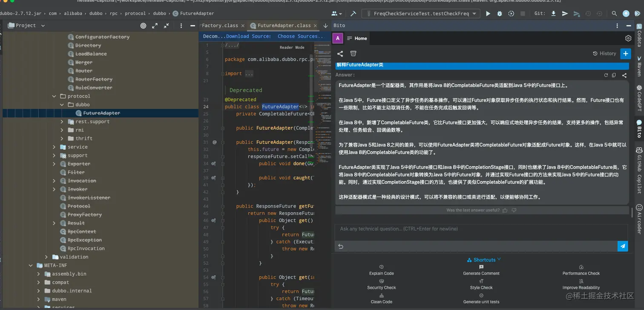This screenshot has height=310, width=644.
Task: Open Search Everywhere magnifier icon
Action: pyautogui.click(x=614, y=14)
